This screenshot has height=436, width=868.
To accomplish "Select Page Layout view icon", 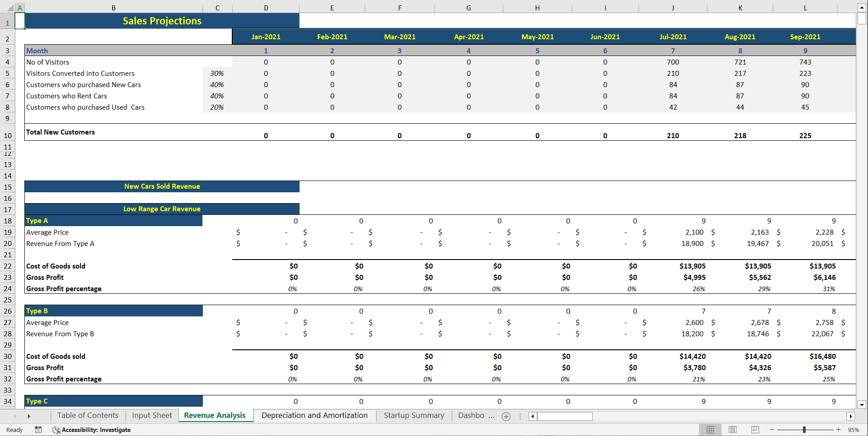I will coord(732,430).
